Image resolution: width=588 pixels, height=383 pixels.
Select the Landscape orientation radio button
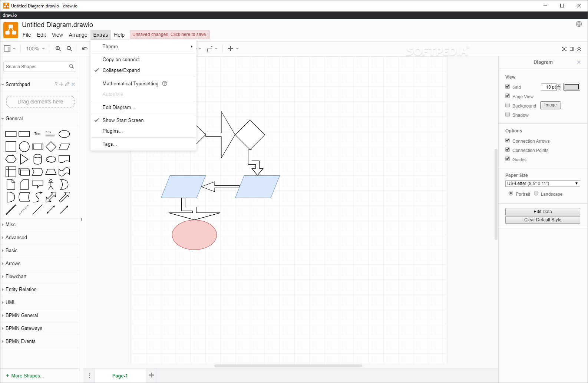(536, 194)
